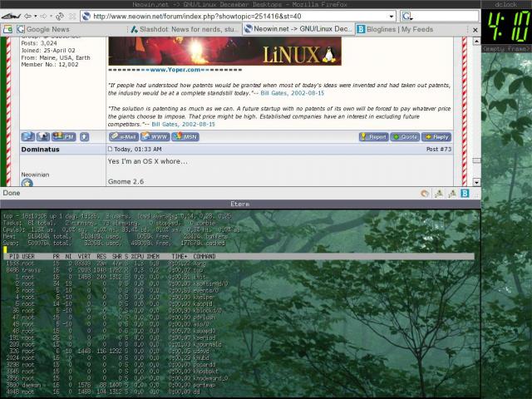Send a PM to the poster

tap(64, 136)
